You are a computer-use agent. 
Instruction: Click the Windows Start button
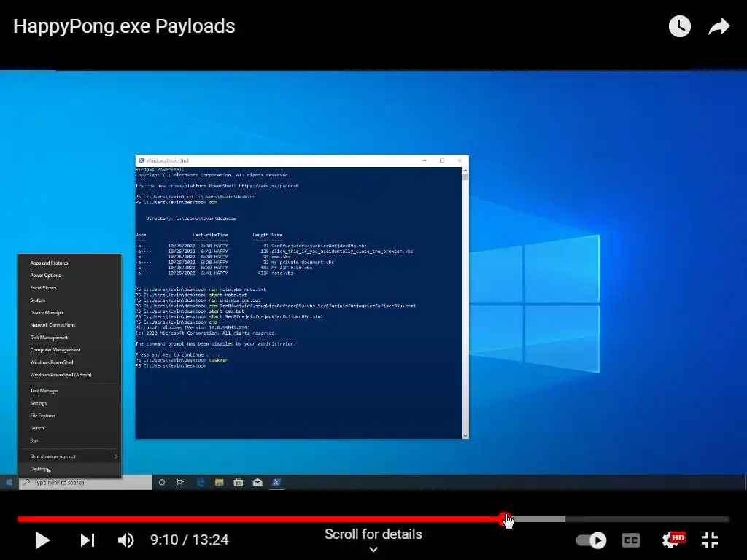(x=9, y=483)
